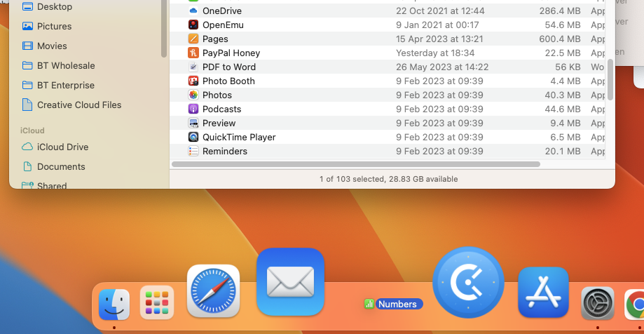Select the Podcasts app icon

pos(193,109)
